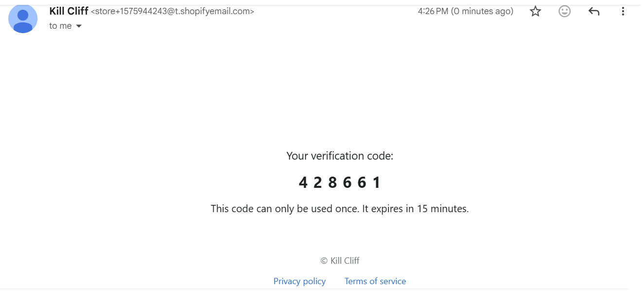Screen dimensions: 644x291
Task: Open the Privacy policy link
Action: click(x=299, y=281)
